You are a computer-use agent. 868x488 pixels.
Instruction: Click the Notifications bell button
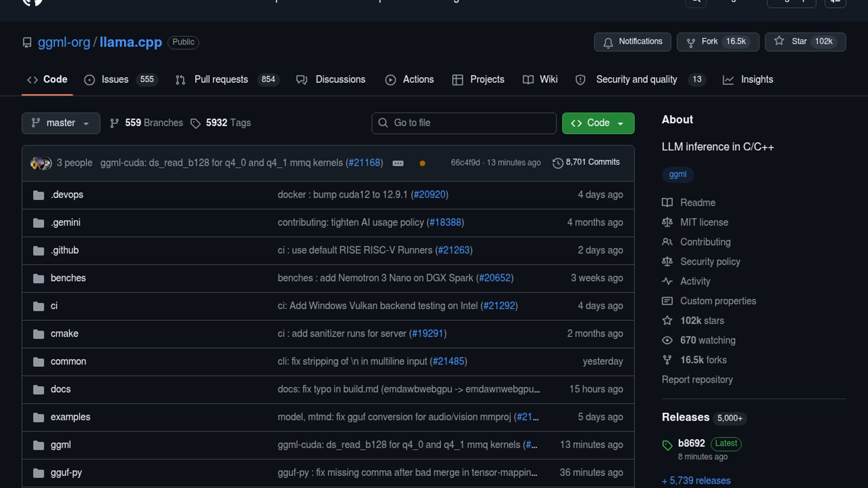pyautogui.click(x=632, y=42)
